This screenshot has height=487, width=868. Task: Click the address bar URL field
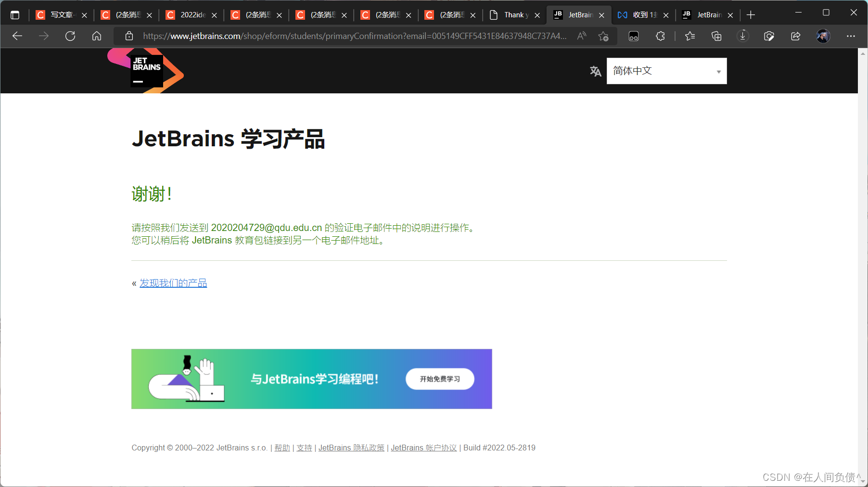pos(354,36)
